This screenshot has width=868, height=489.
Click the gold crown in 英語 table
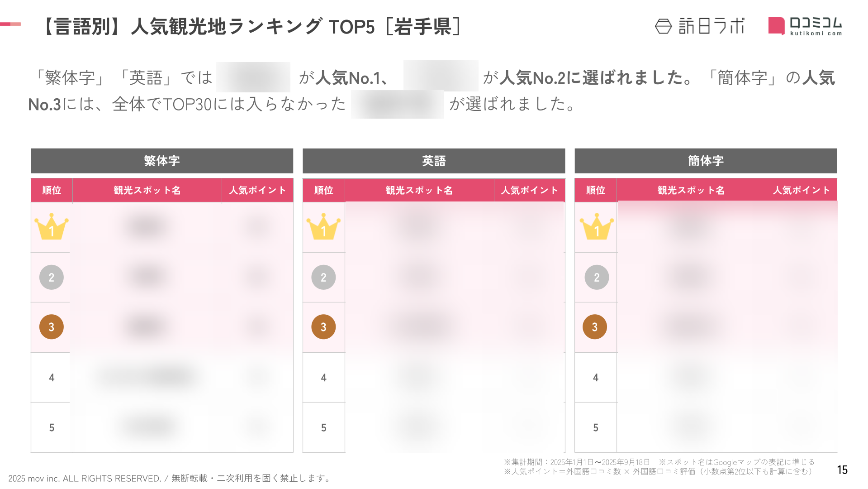(323, 227)
